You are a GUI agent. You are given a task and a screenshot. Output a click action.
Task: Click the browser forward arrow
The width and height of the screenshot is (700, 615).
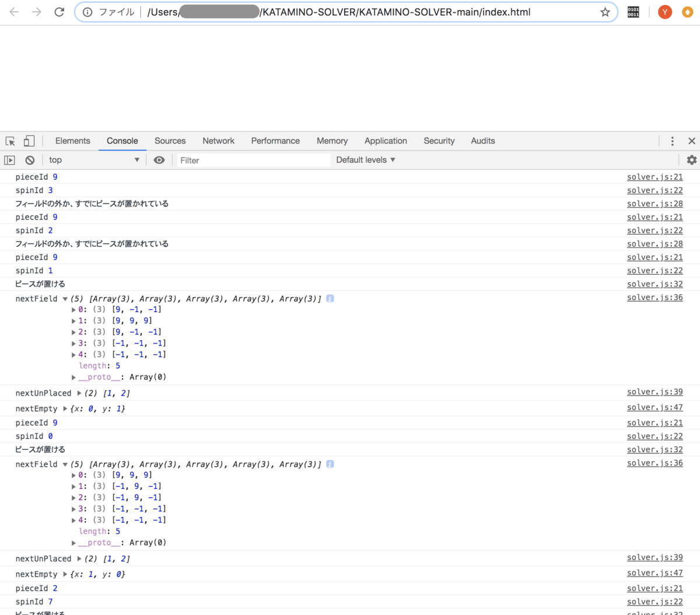pyautogui.click(x=37, y=12)
